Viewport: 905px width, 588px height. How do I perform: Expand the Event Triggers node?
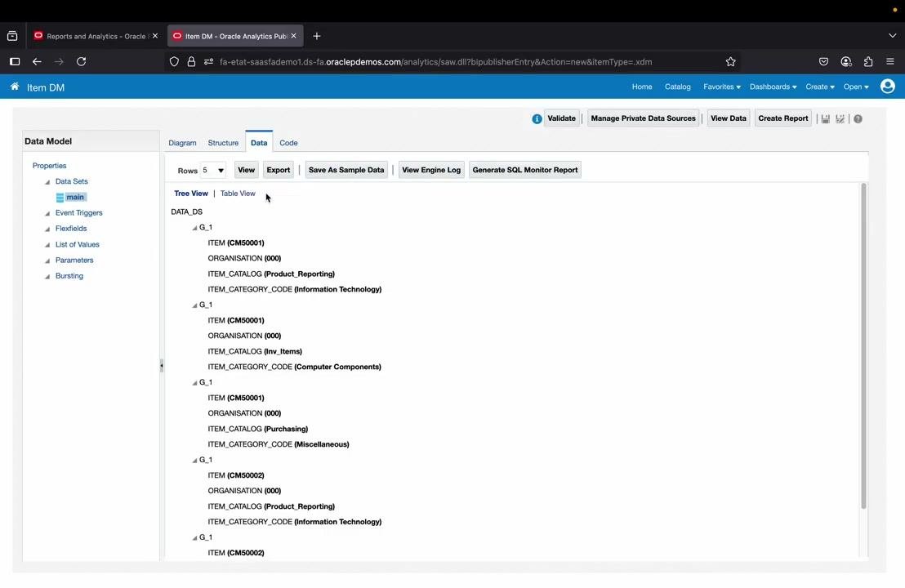click(x=47, y=213)
